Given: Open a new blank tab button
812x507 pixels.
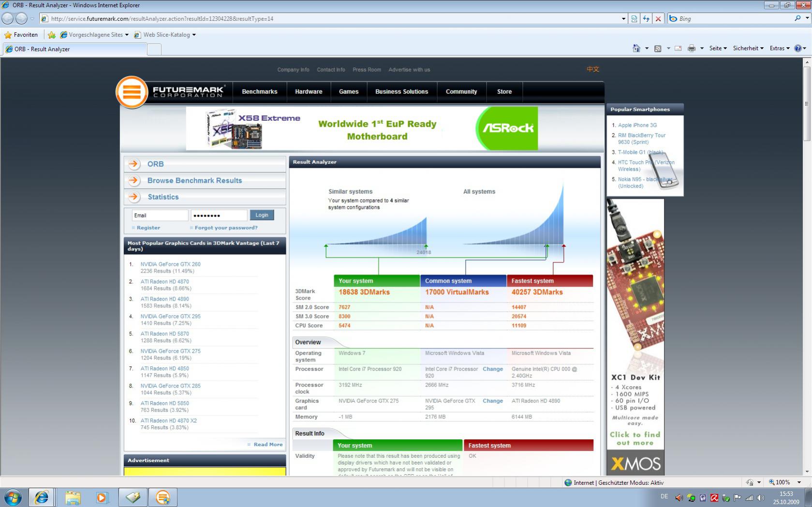Looking at the screenshot, I should coord(154,49).
